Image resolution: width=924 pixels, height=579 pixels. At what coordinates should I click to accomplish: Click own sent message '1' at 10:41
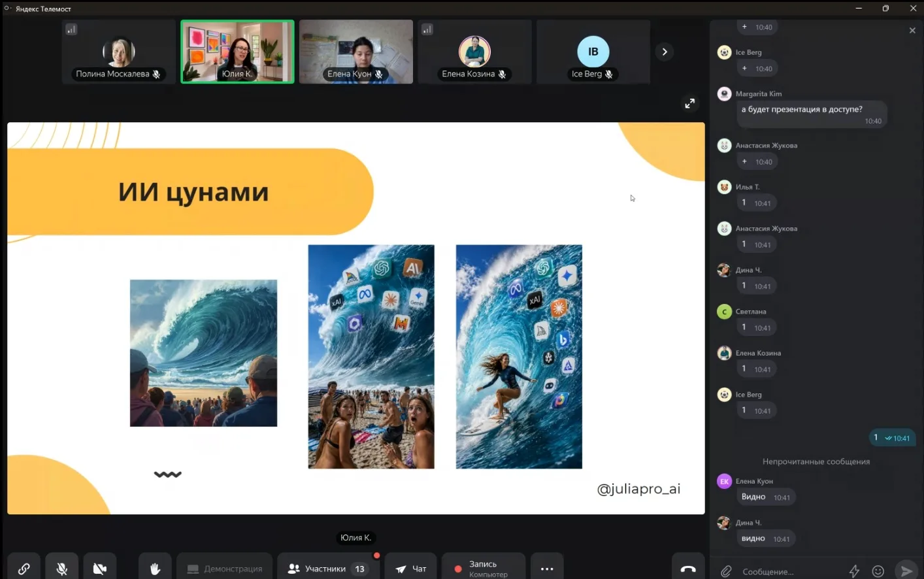pos(891,438)
